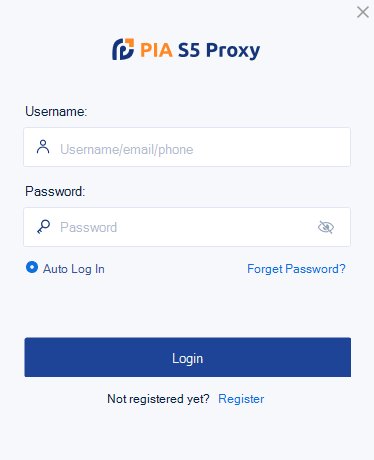
Task: Click the key icon in Password field
Action: [43, 227]
